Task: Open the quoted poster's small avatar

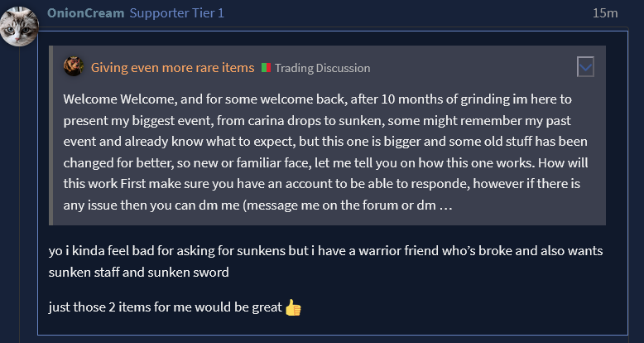Action: click(x=74, y=67)
